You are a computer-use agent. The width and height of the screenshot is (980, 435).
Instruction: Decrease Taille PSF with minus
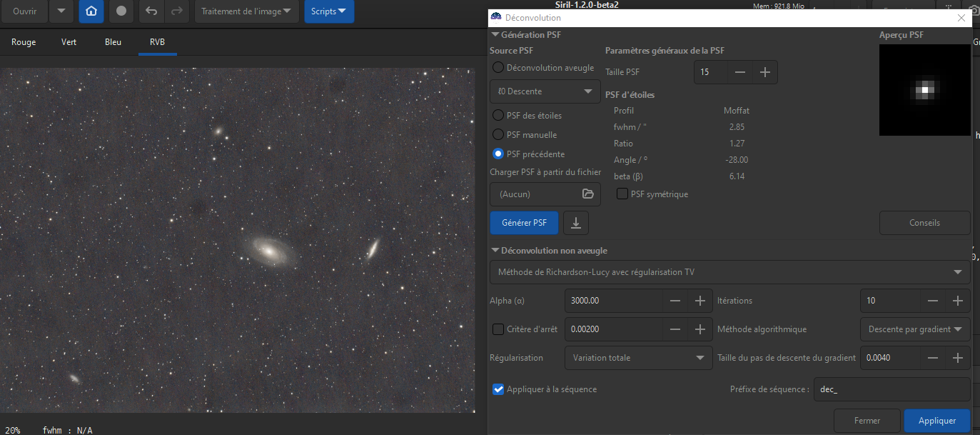(740, 72)
